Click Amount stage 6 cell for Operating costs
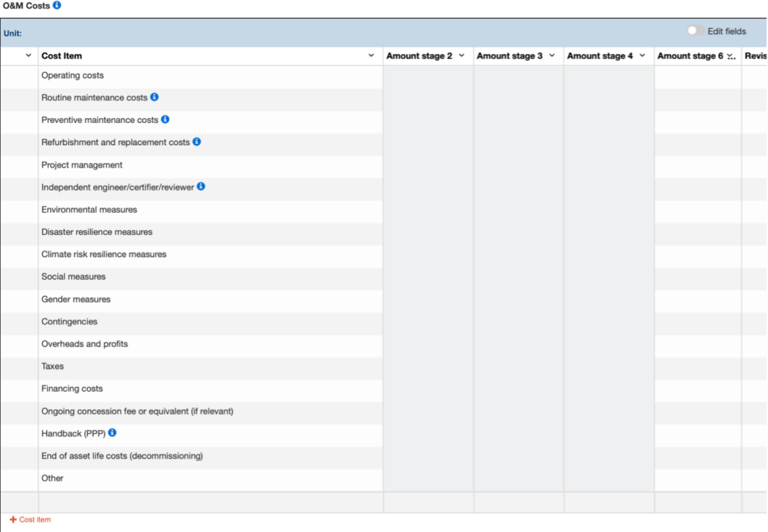 click(698, 75)
